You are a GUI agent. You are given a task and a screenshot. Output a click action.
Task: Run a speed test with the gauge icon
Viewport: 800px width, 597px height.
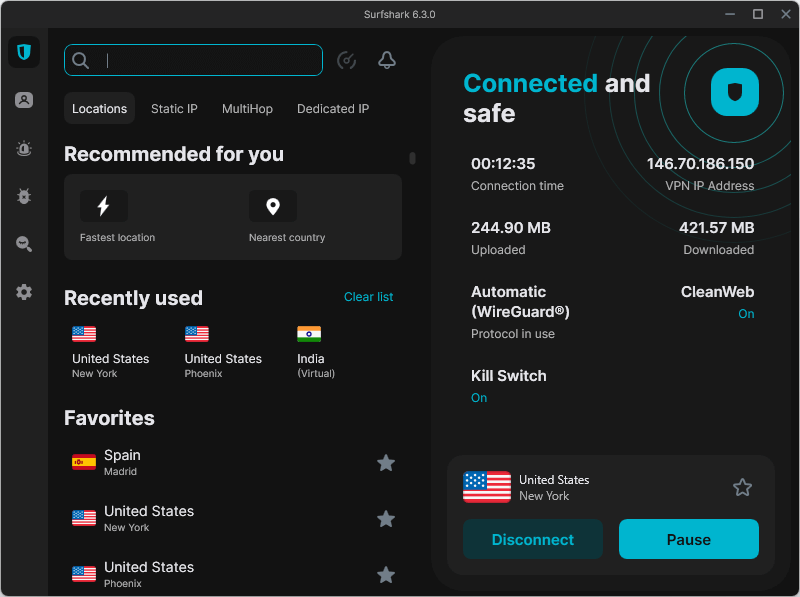(x=346, y=60)
